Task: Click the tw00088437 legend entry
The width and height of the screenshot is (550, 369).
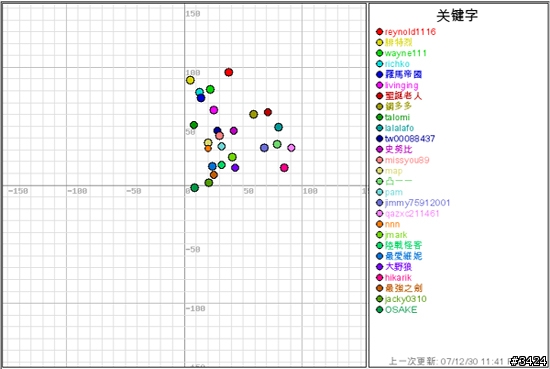Action: pyautogui.click(x=405, y=139)
